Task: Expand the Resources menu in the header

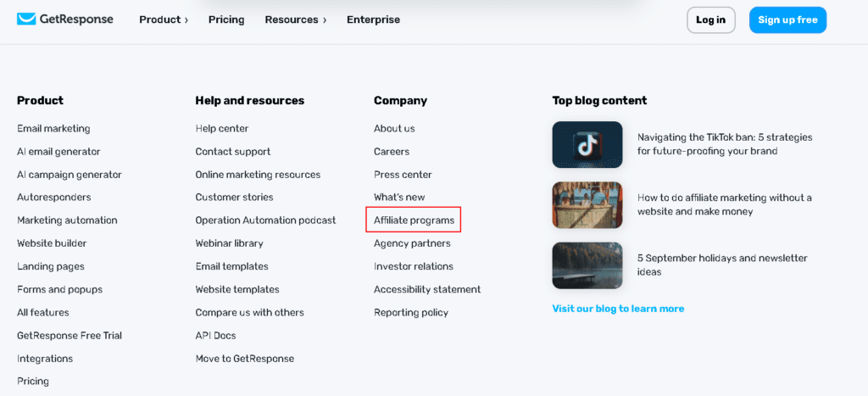Action: [296, 20]
